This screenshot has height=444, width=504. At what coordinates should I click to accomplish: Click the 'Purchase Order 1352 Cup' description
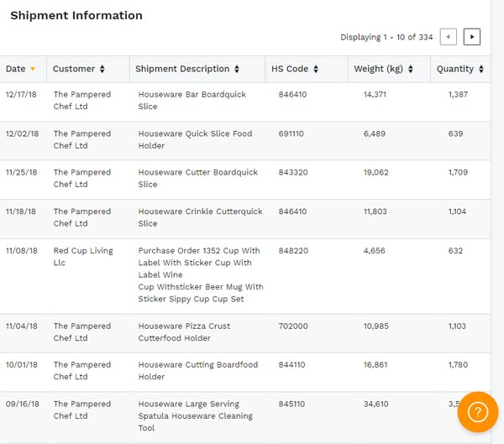click(x=201, y=274)
